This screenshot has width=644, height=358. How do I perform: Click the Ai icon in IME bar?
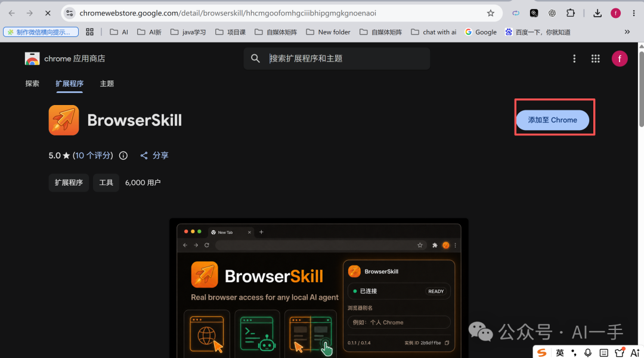(635, 353)
